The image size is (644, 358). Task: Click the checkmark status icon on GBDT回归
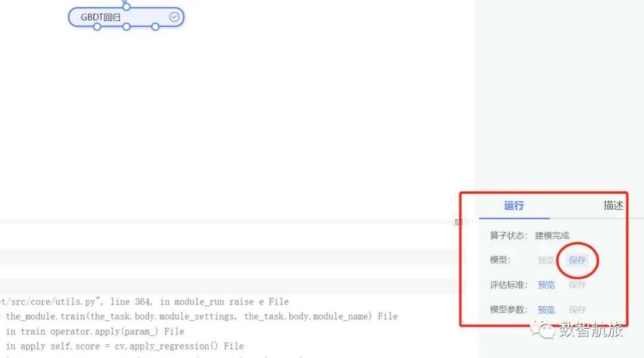174,17
